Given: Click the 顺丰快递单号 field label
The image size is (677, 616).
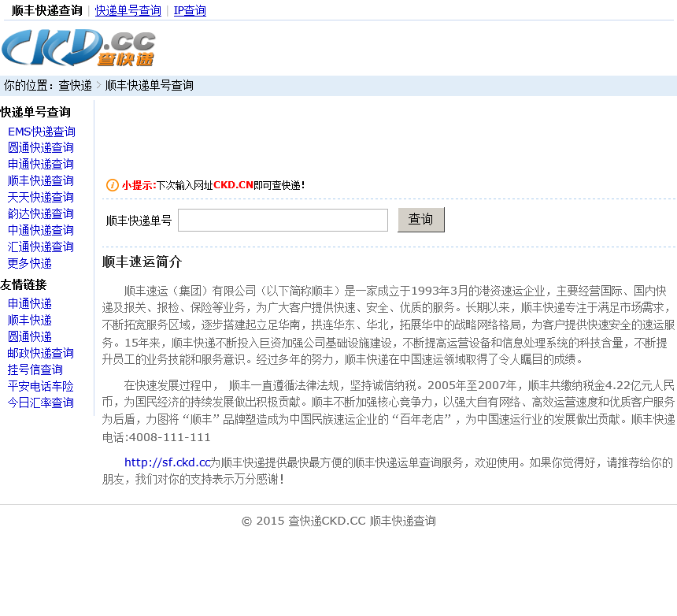Looking at the screenshot, I should (139, 221).
